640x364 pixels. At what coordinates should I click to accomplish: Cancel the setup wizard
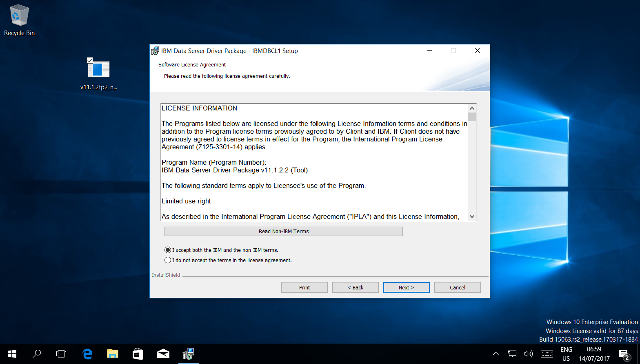458,287
